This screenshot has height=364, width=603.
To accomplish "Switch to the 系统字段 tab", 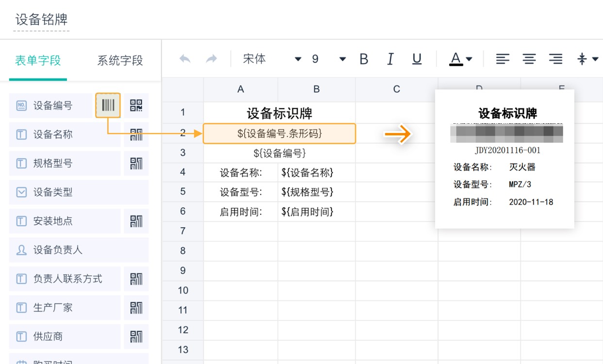I will (x=119, y=60).
